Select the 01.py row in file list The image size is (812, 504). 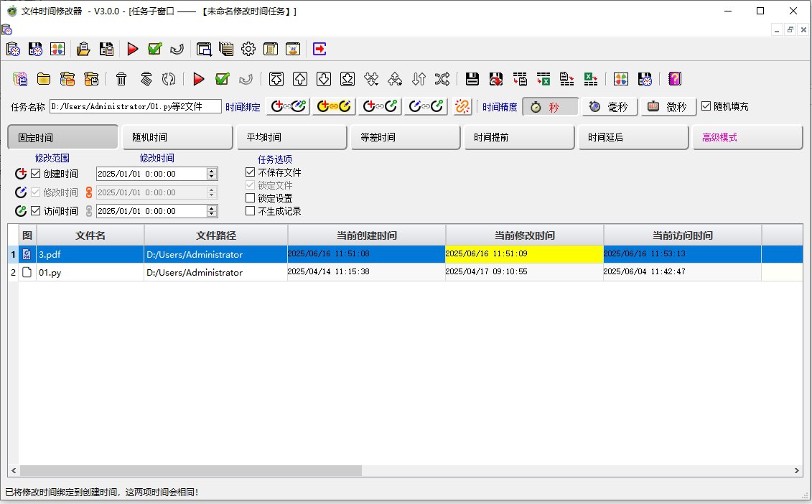coord(215,272)
